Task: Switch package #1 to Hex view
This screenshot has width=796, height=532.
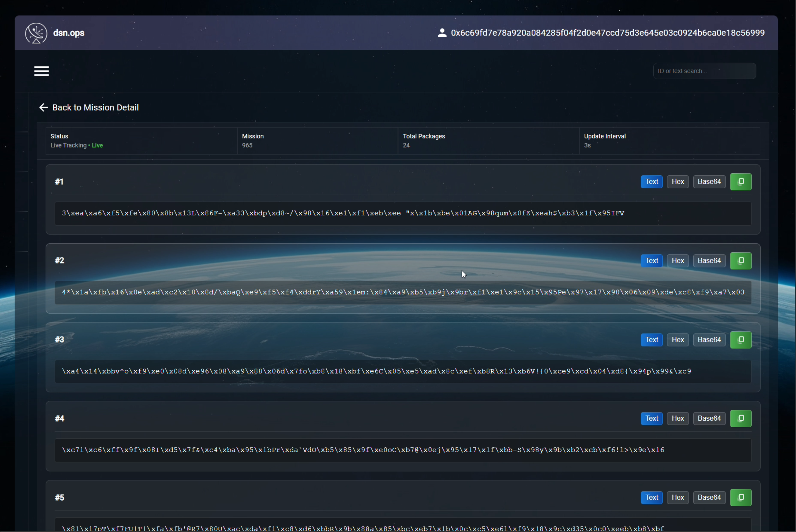Action: coord(678,182)
